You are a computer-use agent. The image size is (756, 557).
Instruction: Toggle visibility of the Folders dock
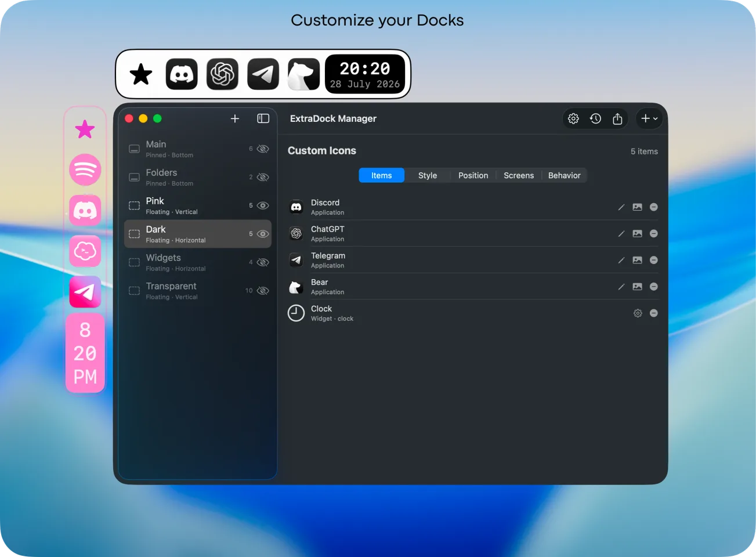point(263,177)
